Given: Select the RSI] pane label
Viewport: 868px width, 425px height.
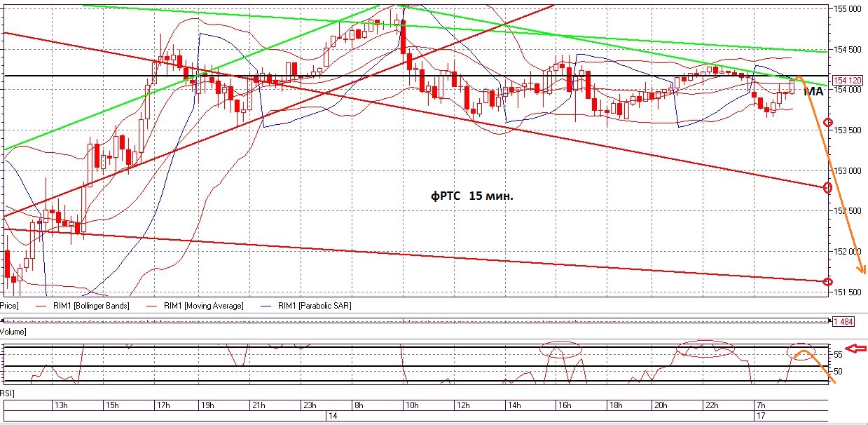Looking at the screenshot, I should pos(8,395).
